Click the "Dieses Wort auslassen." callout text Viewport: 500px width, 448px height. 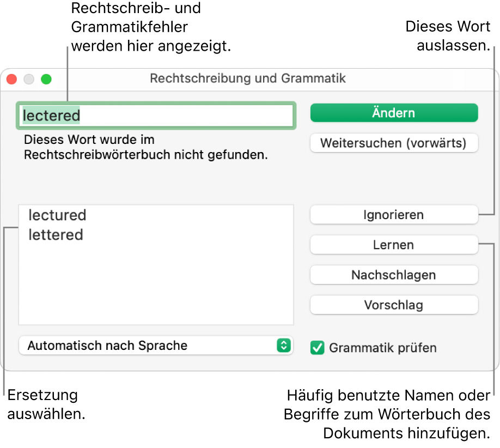click(x=448, y=36)
